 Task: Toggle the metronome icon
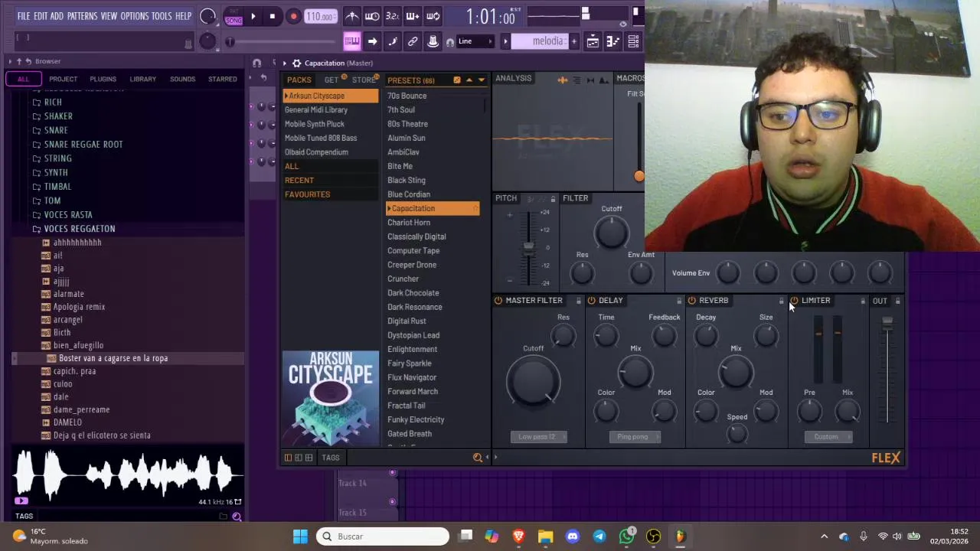(x=351, y=16)
